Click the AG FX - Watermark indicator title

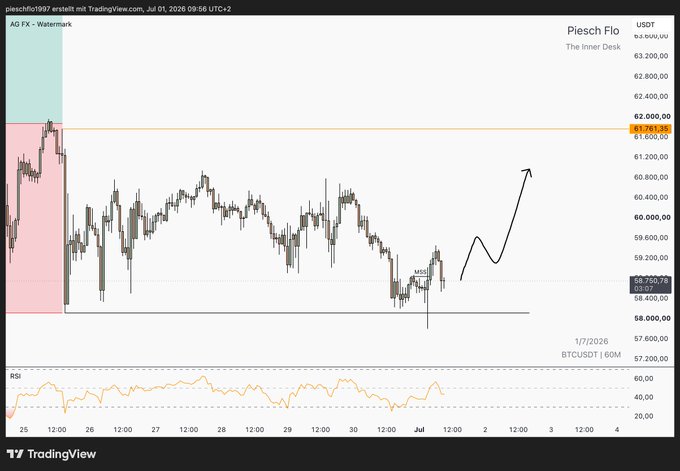point(41,24)
